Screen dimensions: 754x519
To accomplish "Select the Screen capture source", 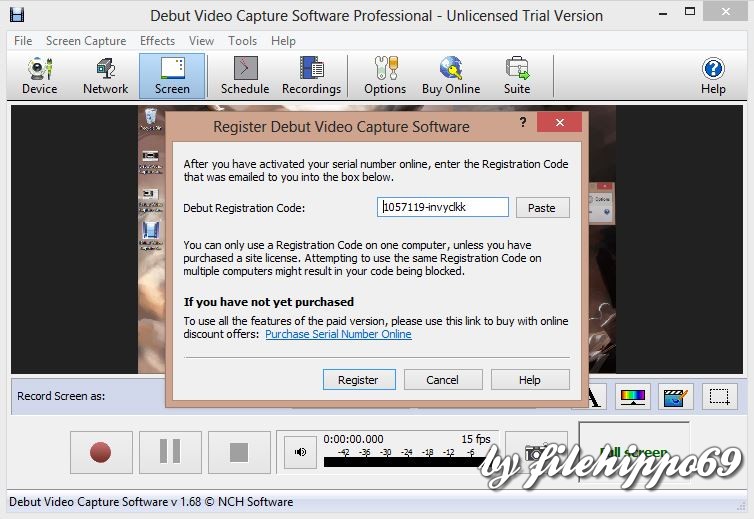I will click(x=172, y=76).
